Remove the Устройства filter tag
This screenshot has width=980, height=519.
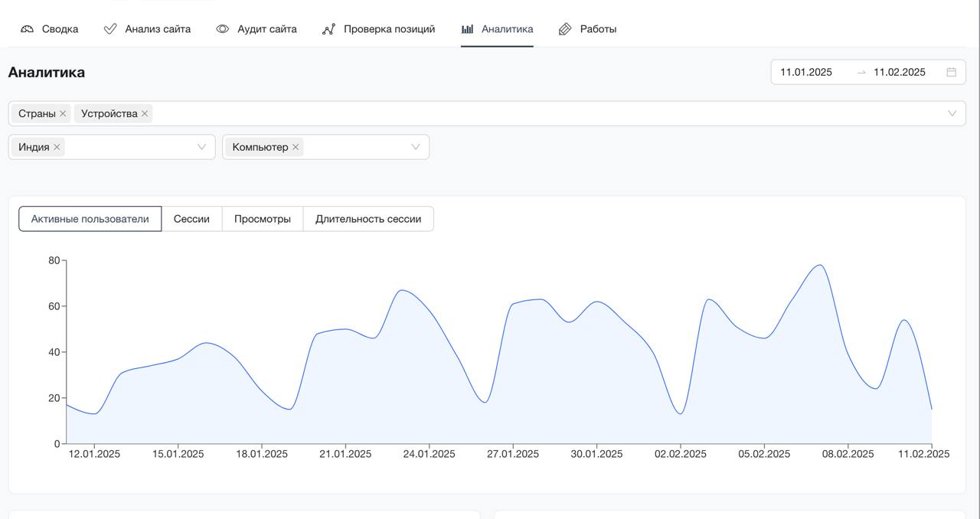(x=145, y=113)
